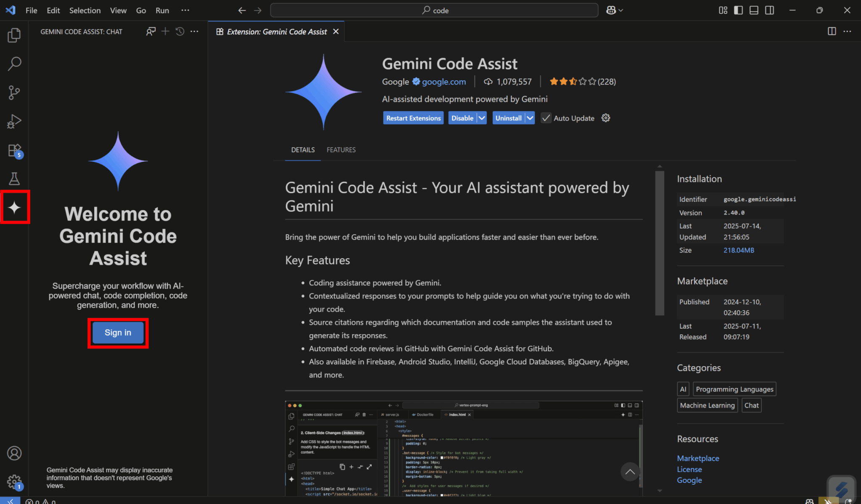
Task: Open the Copilot dropdown chevron in title bar
Action: 621,11
